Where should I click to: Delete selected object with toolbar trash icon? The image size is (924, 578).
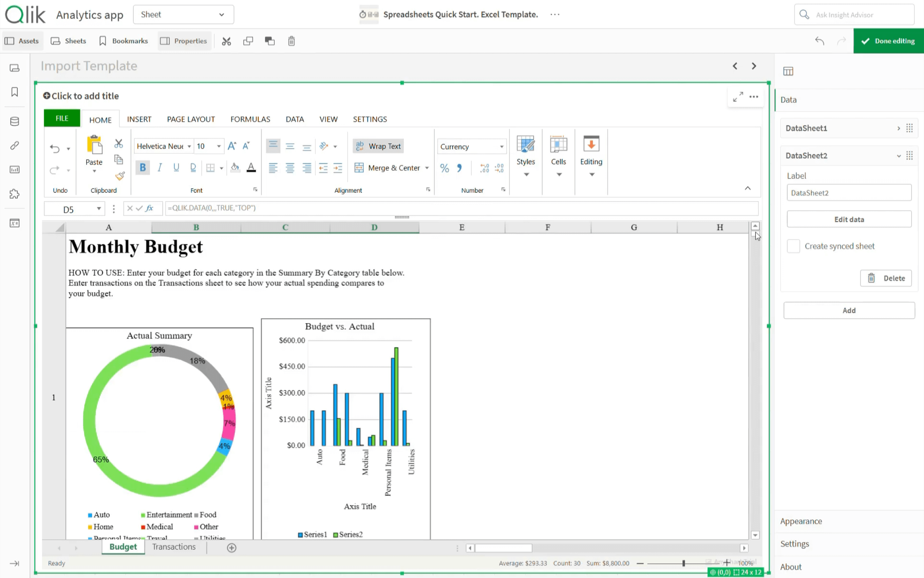pos(291,41)
